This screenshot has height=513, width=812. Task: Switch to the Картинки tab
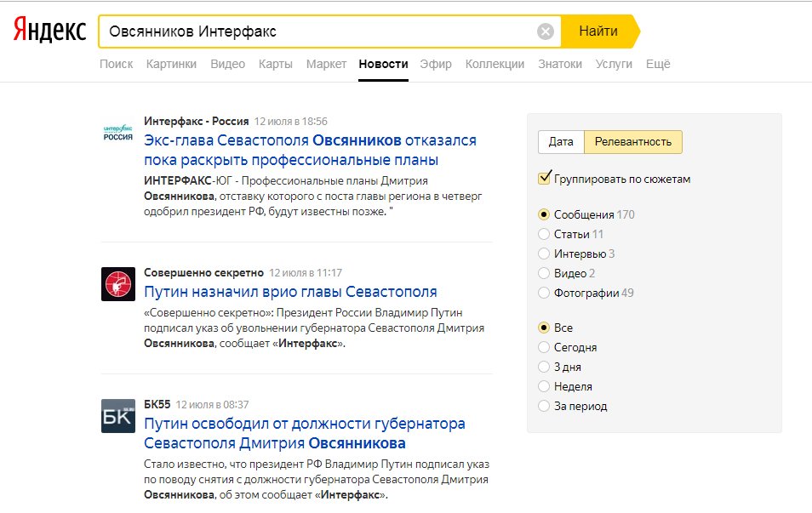coord(171,64)
